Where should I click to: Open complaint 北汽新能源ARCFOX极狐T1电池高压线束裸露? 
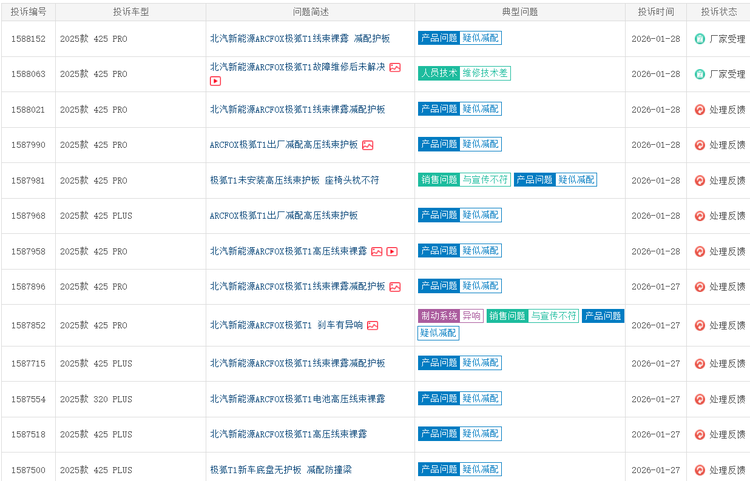297,399
